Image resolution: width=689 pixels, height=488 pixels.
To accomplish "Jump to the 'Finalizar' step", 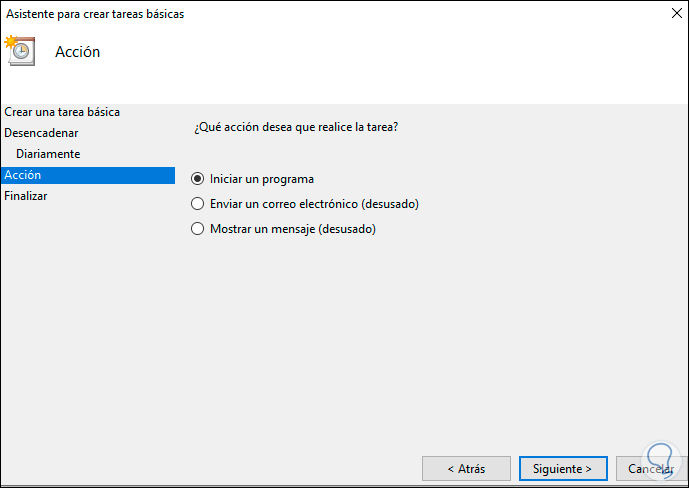I will point(26,196).
